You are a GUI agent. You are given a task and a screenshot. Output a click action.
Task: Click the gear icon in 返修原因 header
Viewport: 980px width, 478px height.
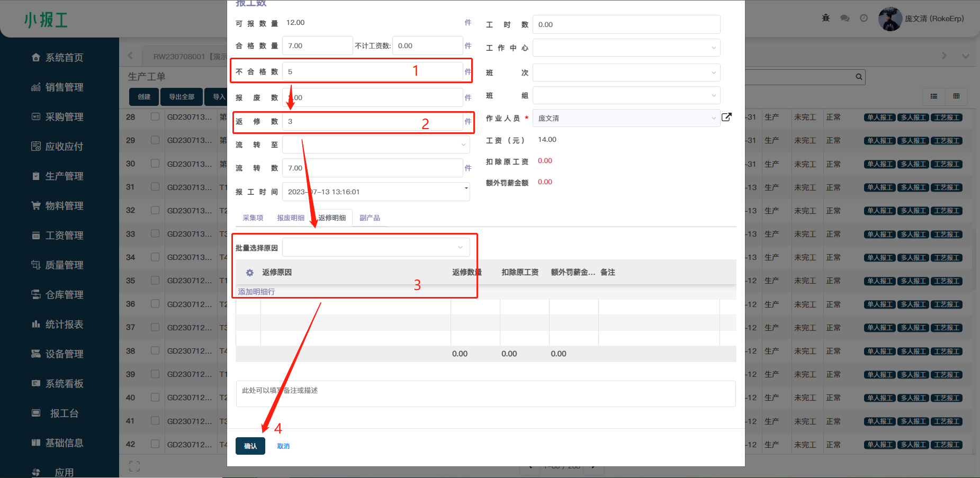tap(249, 273)
